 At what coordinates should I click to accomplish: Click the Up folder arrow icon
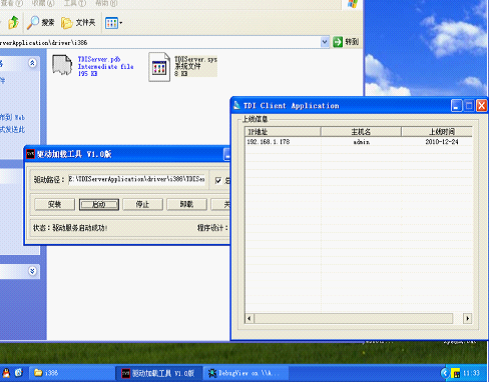pos(14,22)
